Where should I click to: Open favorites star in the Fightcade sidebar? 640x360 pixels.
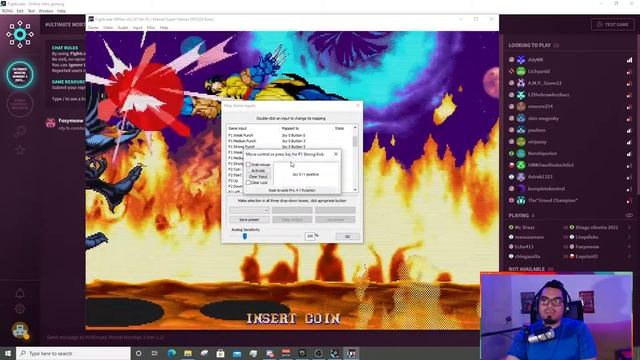[x=20, y=150]
